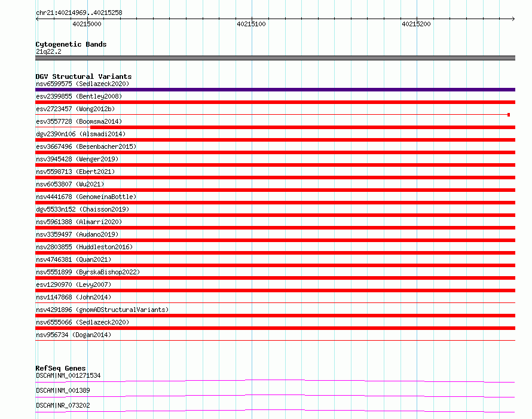This screenshot has height=419, width=532.
Task: Click nsv956734 (Dogan2014) label
Action: pyautogui.click(x=74, y=335)
